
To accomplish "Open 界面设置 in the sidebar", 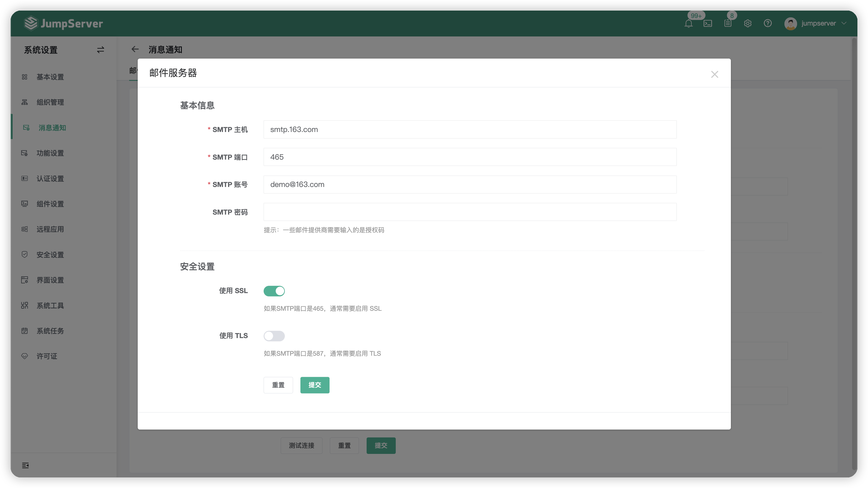I will pyautogui.click(x=64, y=280).
